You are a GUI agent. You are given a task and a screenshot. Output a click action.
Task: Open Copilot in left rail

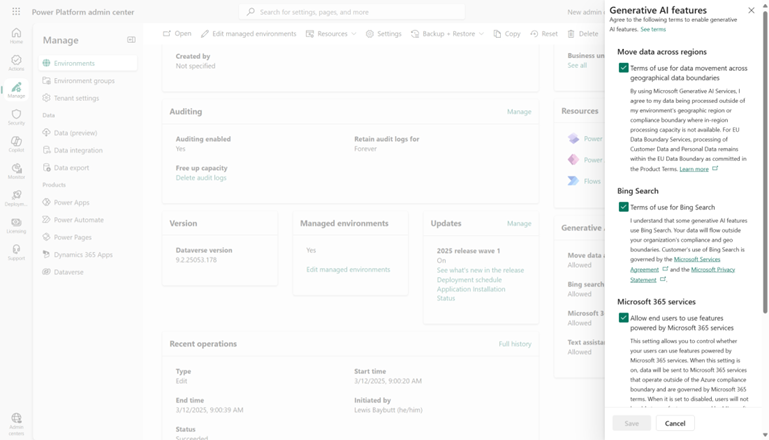coord(16,144)
